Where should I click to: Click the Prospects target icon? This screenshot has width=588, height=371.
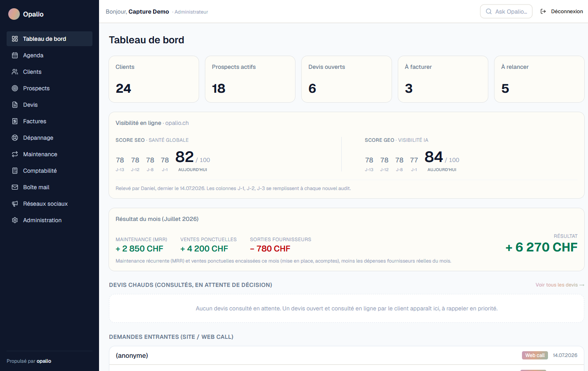coord(15,88)
